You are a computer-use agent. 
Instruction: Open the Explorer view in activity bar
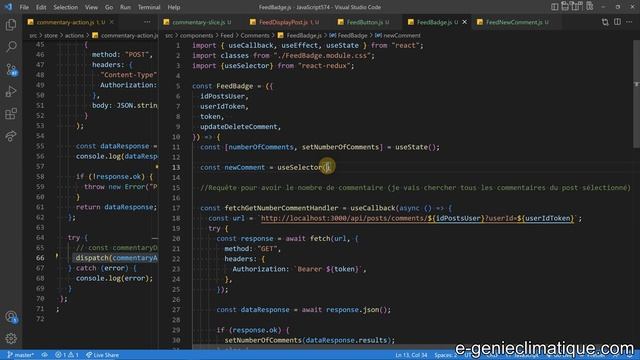[x=11, y=25]
